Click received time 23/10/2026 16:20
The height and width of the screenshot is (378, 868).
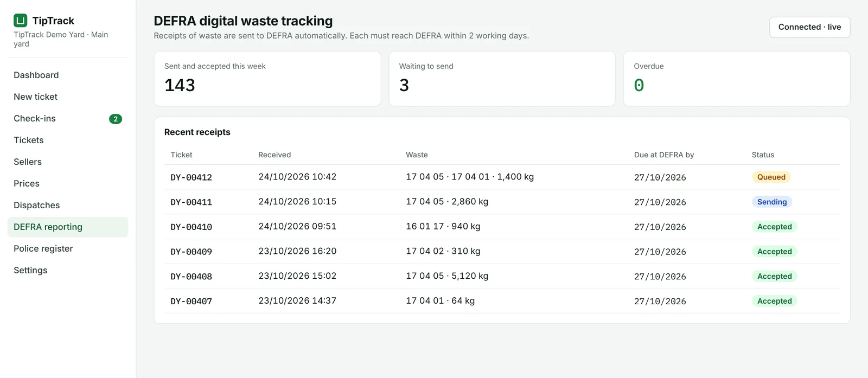pyautogui.click(x=297, y=251)
